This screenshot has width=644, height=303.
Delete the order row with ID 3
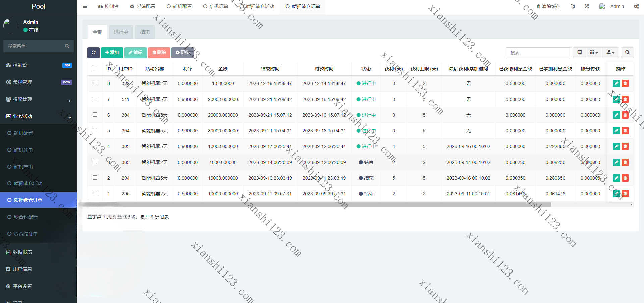click(625, 162)
